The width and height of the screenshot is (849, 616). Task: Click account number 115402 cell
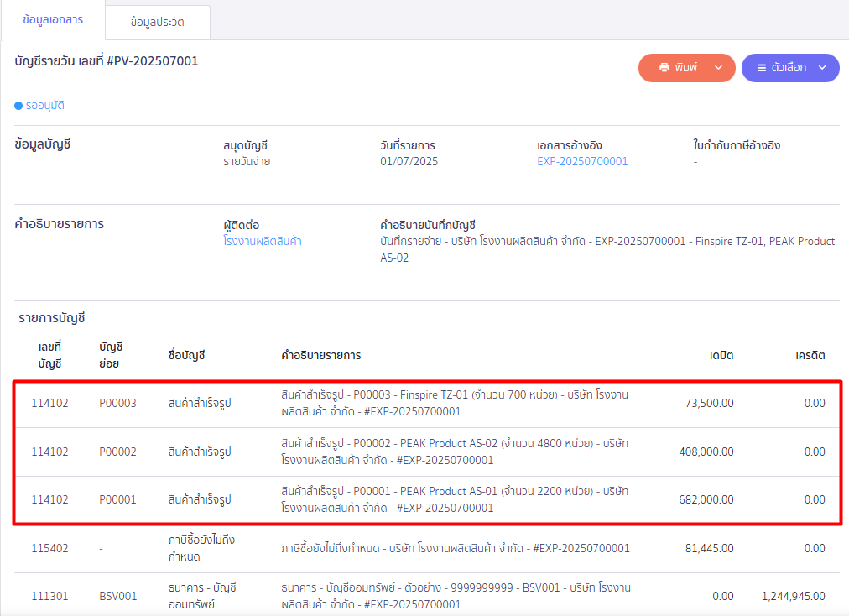(x=50, y=548)
